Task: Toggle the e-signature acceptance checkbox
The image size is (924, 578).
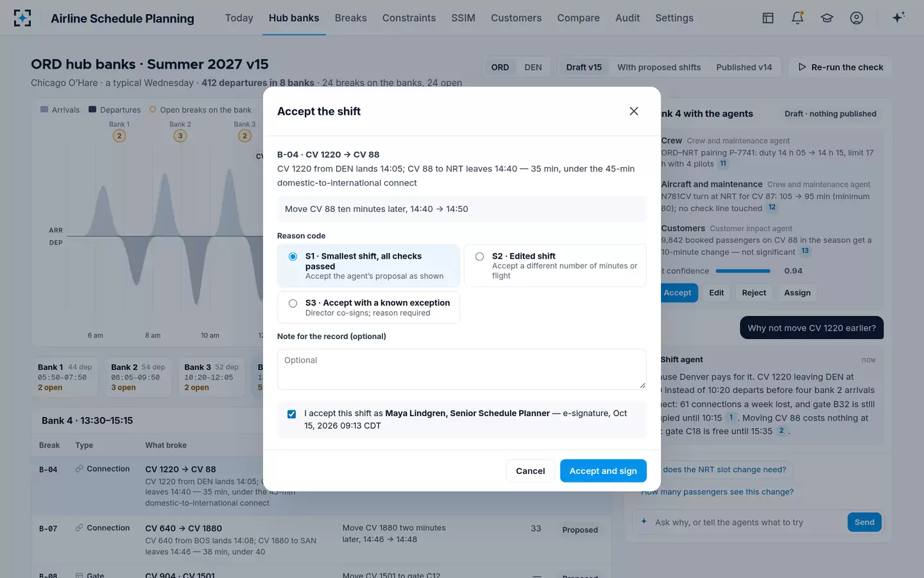Action: click(x=292, y=414)
